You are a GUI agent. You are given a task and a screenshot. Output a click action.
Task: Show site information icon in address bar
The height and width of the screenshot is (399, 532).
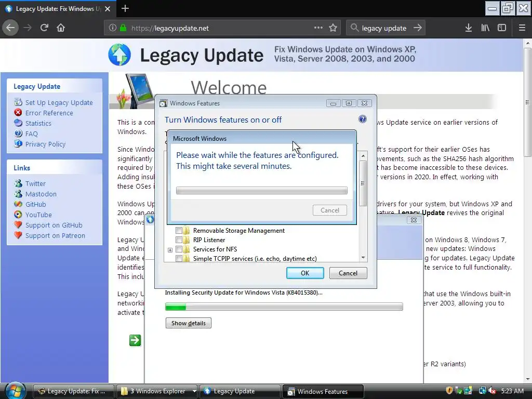point(113,28)
